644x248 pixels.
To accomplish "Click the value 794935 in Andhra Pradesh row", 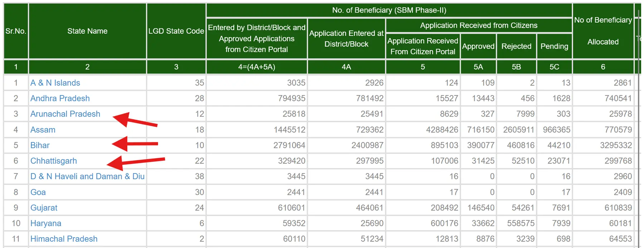I will click(x=292, y=98).
